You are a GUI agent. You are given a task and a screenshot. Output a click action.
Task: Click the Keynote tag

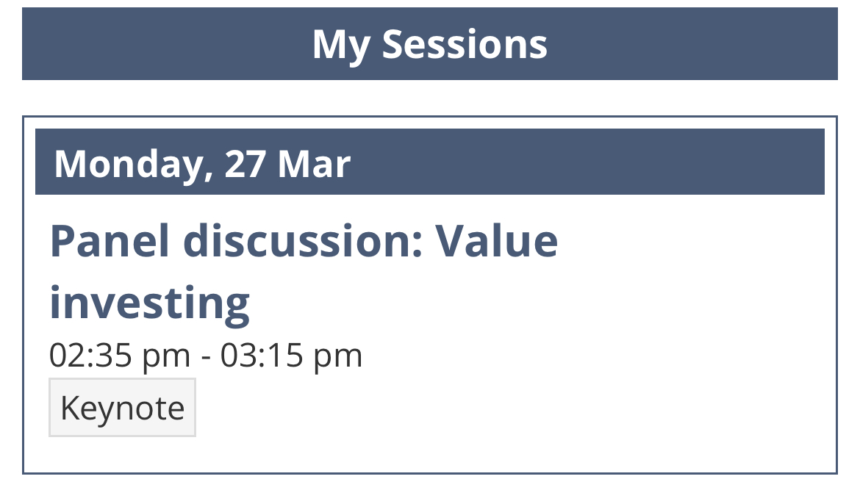pos(122,408)
